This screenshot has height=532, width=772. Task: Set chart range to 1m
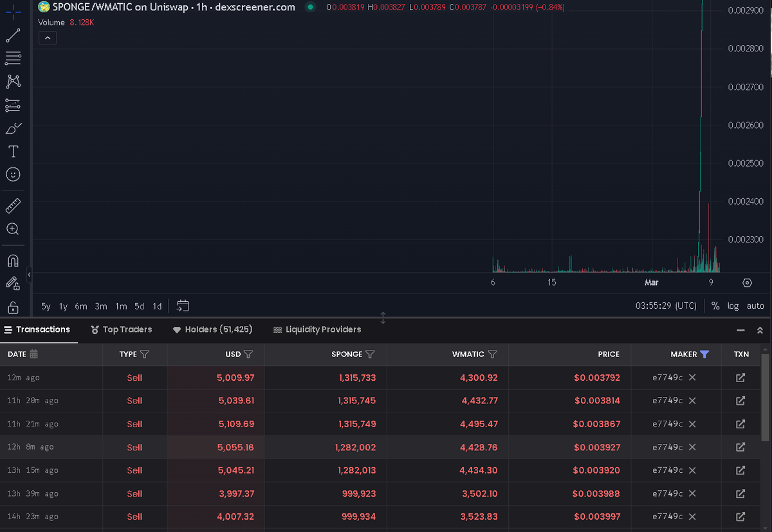[x=121, y=306]
